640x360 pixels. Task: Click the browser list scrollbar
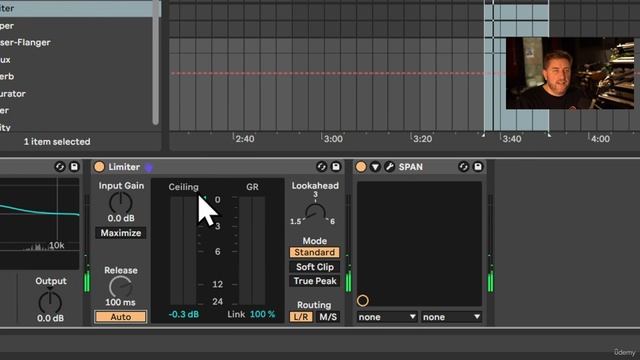156,63
